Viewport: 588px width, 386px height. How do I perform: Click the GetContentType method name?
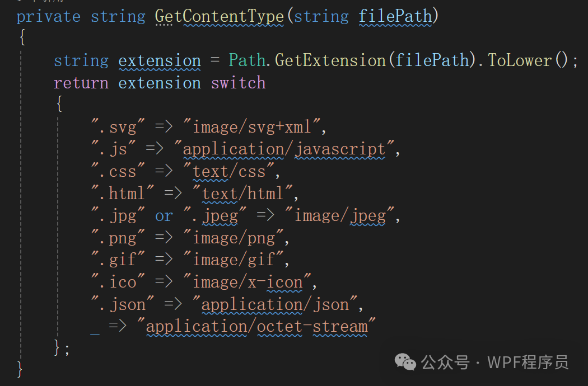tap(220, 16)
